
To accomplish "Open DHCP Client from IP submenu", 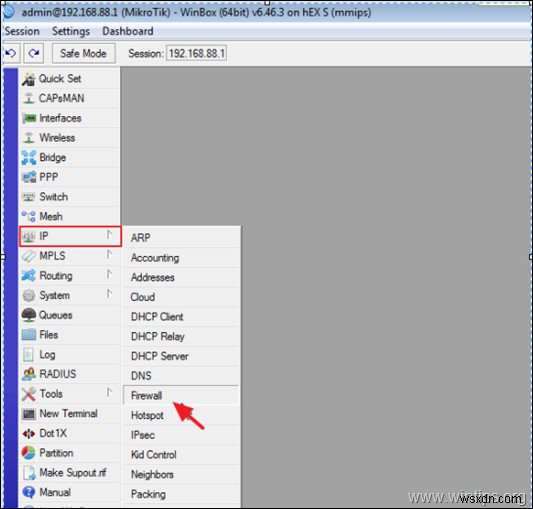I will (181, 317).
